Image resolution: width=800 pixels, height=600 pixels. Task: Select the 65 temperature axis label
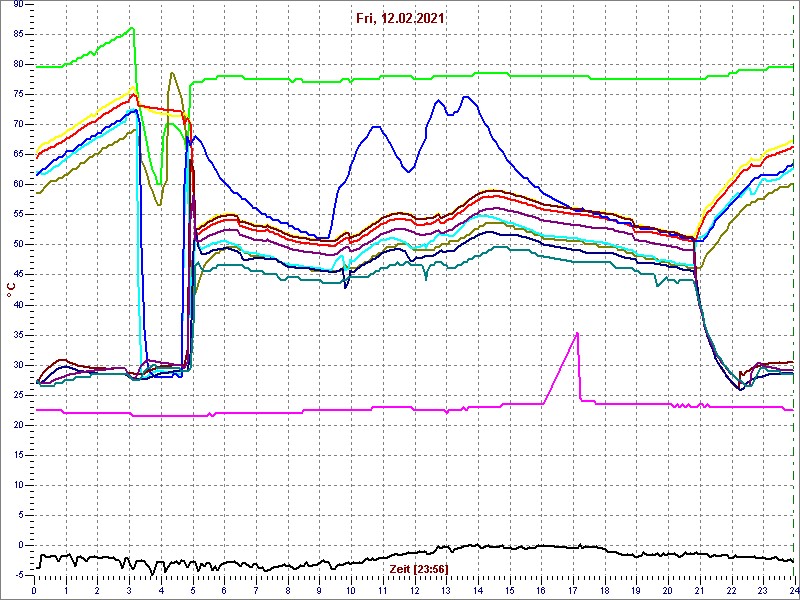point(18,155)
